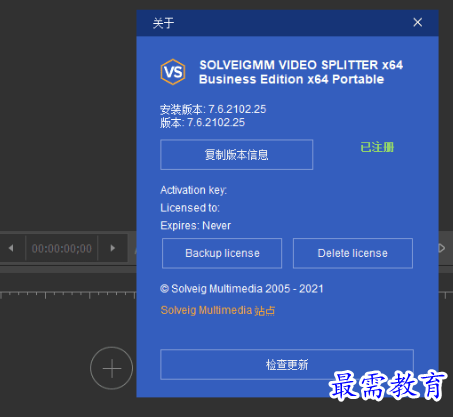453x417 pixels.
Task: Open the Solveig Multimedia 站点 link
Action: coord(218,310)
